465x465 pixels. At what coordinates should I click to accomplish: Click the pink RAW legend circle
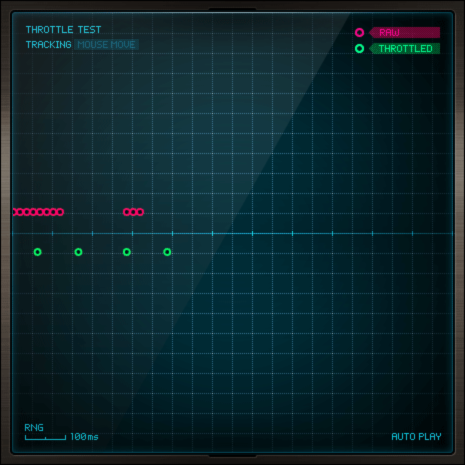coord(359,33)
